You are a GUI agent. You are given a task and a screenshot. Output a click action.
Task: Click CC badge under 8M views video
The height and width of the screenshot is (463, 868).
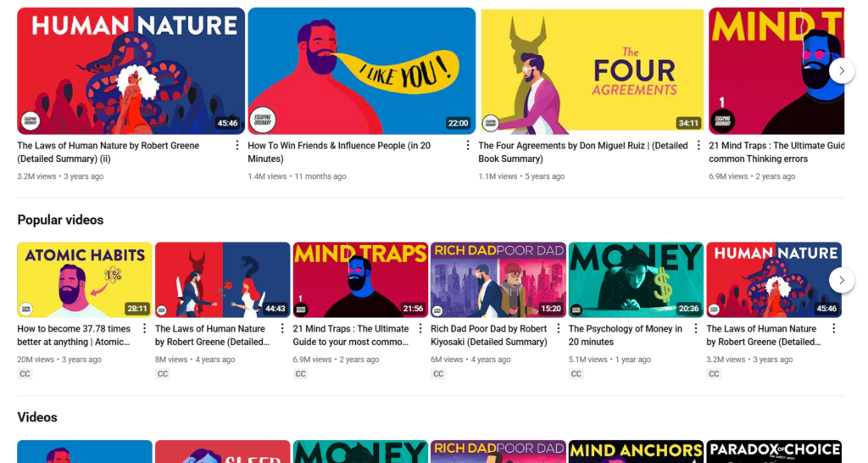[x=163, y=374]
